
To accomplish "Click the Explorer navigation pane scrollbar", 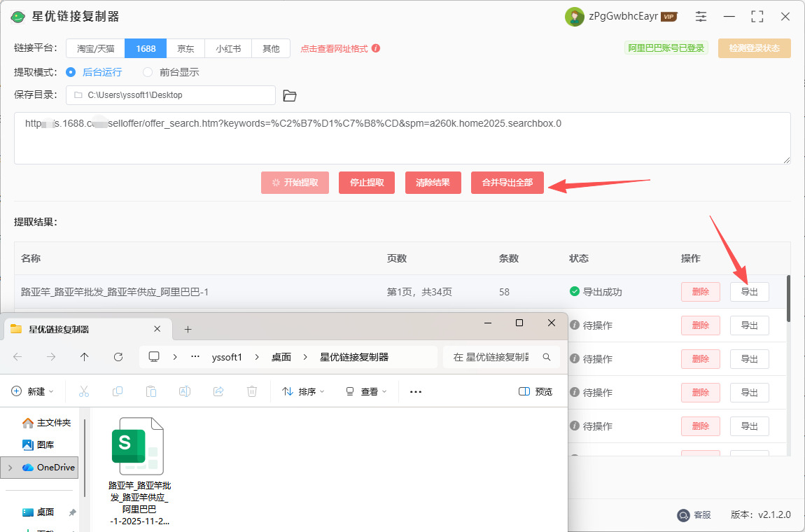I will click(84, 457).
